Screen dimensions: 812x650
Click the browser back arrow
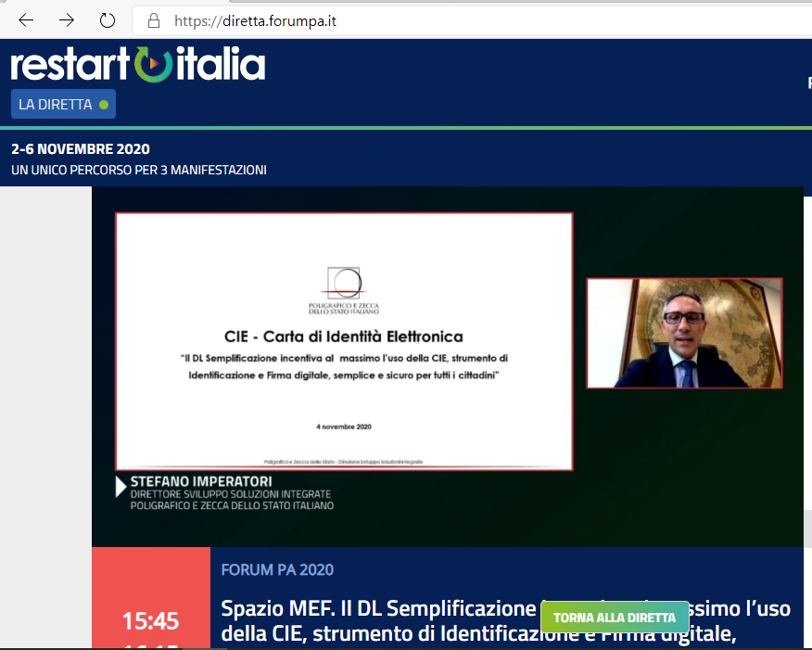pos(25,19)
